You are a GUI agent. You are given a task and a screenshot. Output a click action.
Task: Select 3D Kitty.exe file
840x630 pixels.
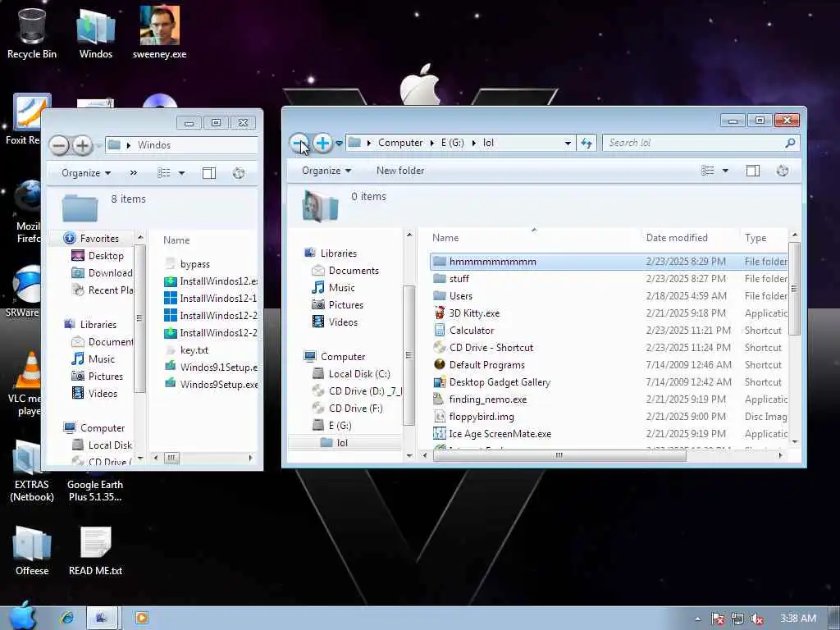609,313
